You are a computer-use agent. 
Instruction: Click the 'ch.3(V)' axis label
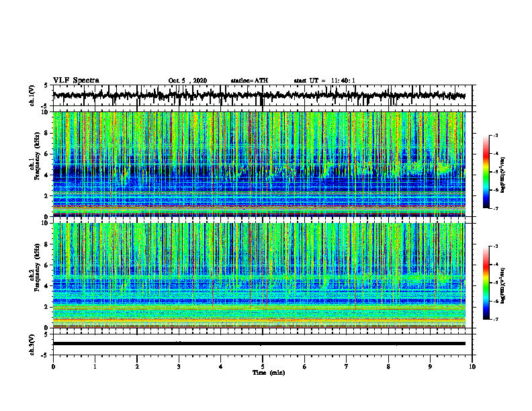pyautogui.click(x=32, y=345)
